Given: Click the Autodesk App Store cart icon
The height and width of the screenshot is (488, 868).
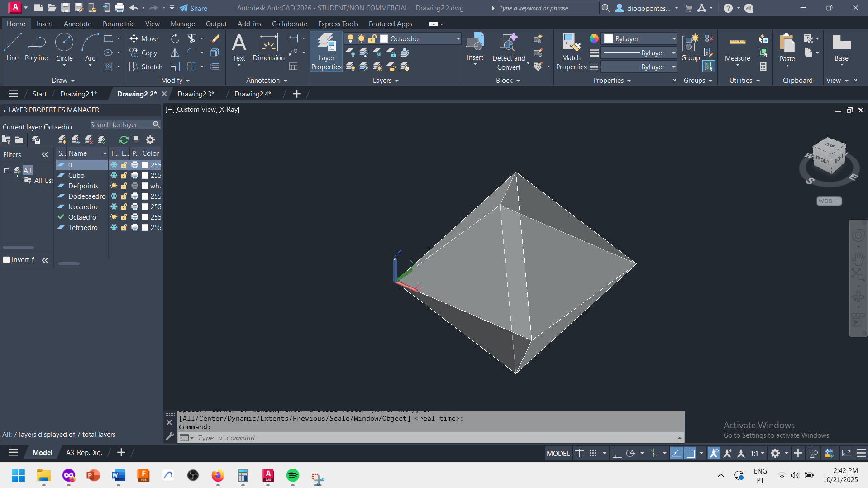Looking at the screenshot, I should click(x=688, y=8).
